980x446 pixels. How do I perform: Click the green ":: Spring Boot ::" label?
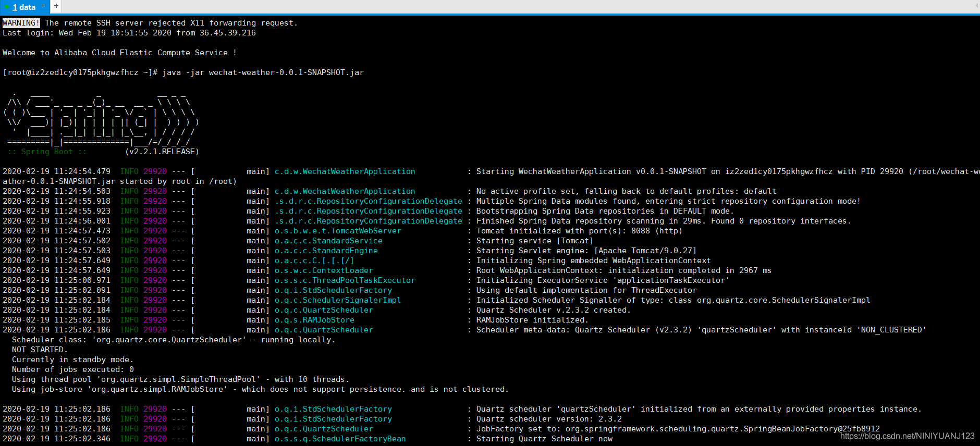47,152
